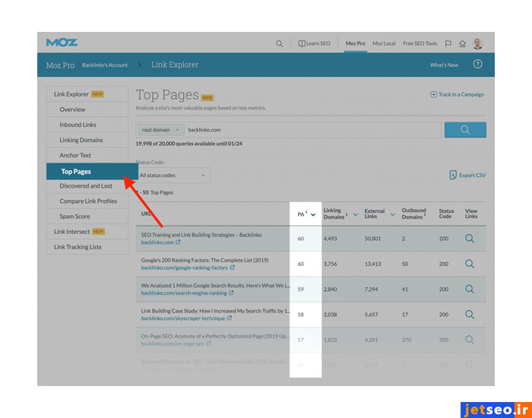Click the help question mark icon
This screenshot has width=532, height=418.
(477, 65)
